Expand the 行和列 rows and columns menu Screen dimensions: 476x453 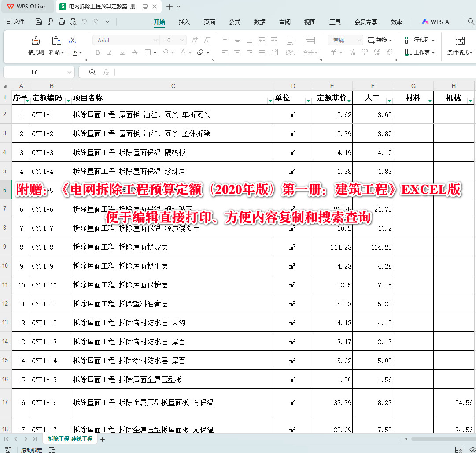(x=419, y=40)
